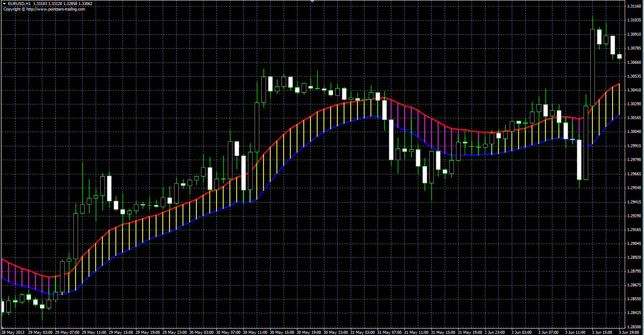This screenshot has width=644, height=335.
Task: Click the 1.28425 price axis label
Action: (634, 313)
